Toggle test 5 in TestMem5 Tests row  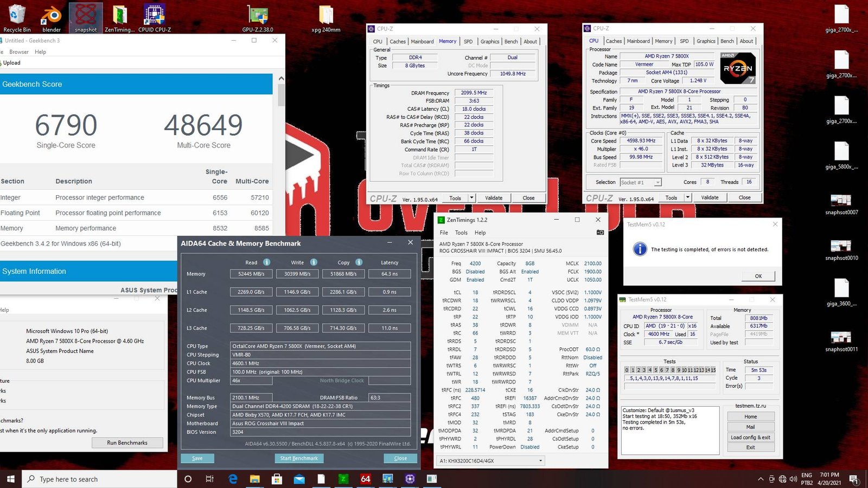[x=655, y=369]
